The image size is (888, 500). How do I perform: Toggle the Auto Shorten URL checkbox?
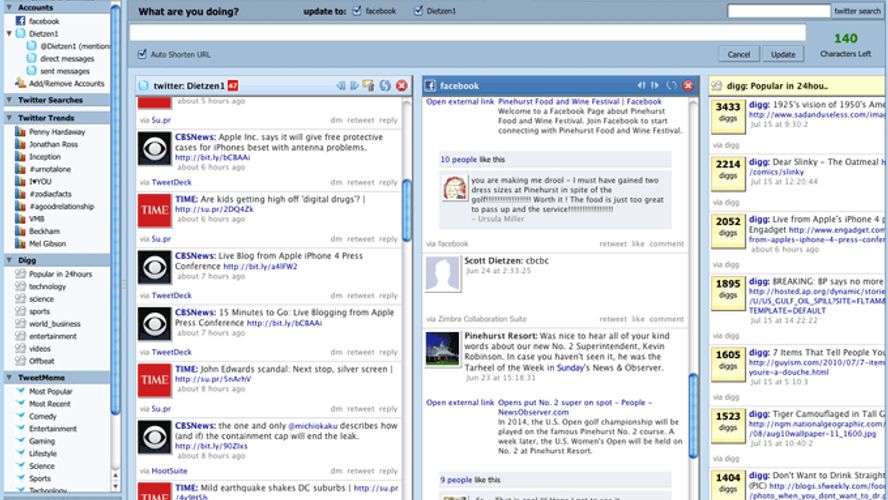point(142,54)
